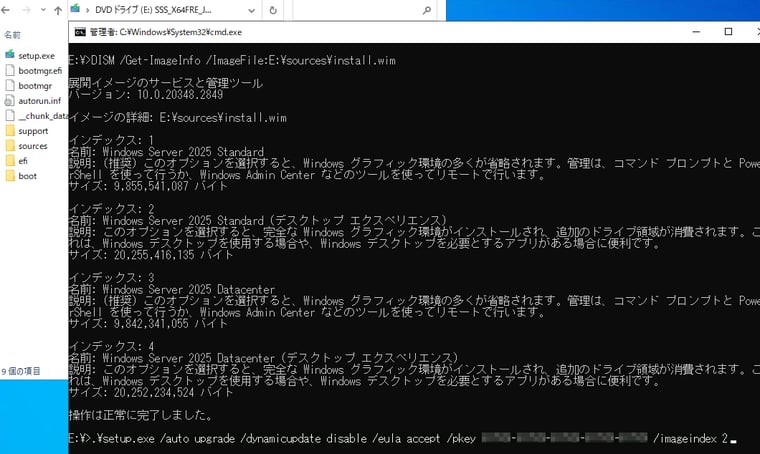Select the sources folder
The width and height of the screenshot is (760, 454).
[33, 146]
